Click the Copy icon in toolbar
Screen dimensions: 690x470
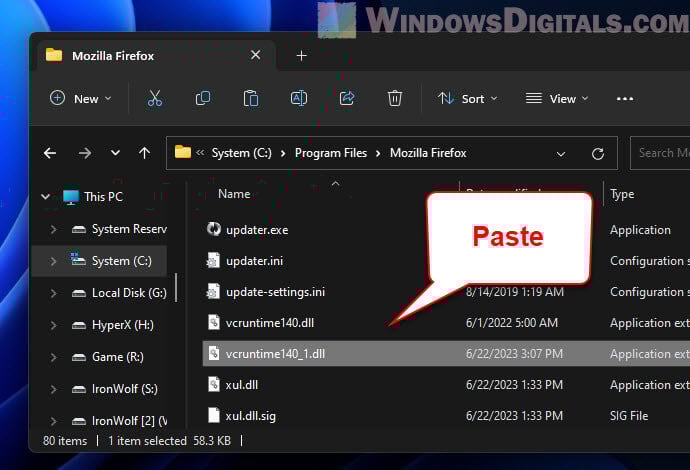[202, 99]
